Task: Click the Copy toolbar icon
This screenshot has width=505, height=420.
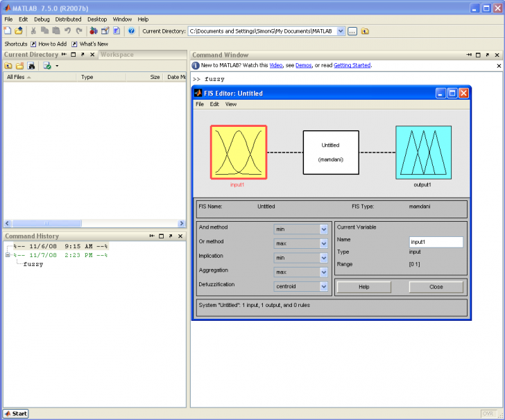Action: coord(45,31)
